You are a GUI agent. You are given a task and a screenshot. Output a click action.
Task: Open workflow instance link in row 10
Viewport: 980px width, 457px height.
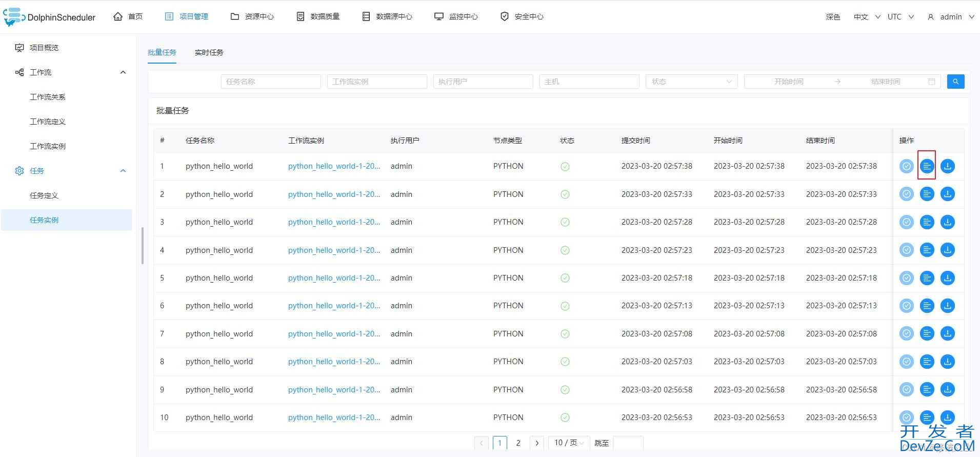click(334, 418)
